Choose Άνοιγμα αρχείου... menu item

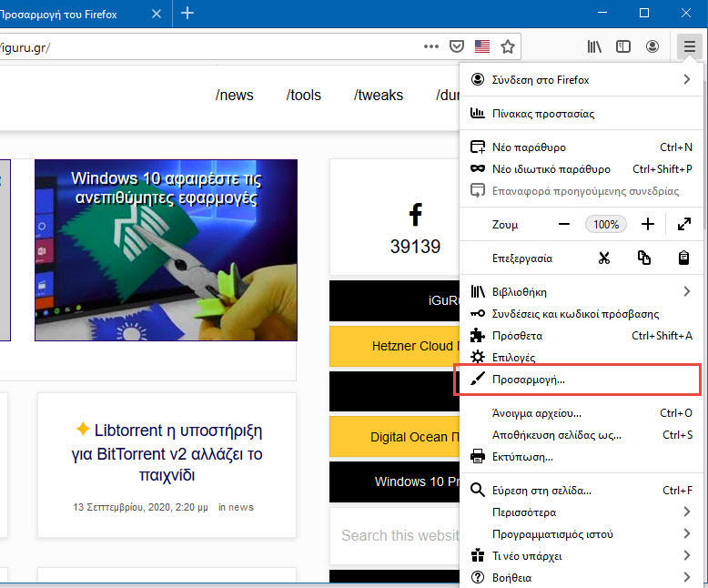point(581,413)
